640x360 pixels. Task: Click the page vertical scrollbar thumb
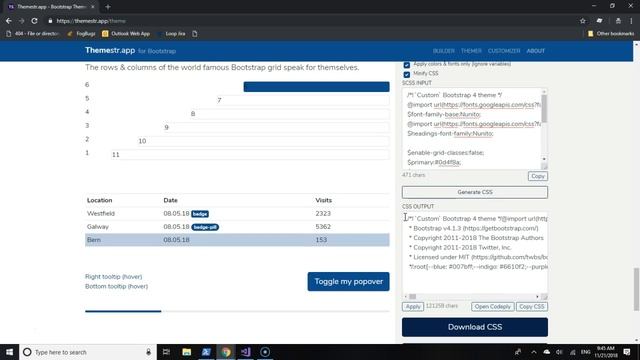(x=636, y=289)
